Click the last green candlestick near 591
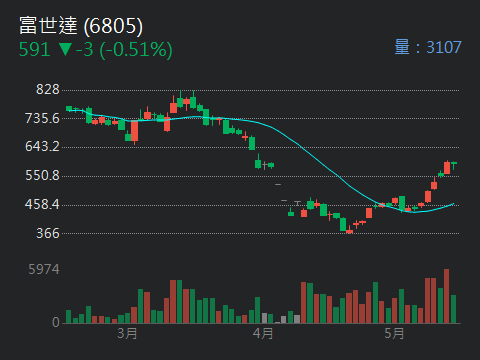The height and width of the screenshot is (360, 480). [x=454, y=164]
